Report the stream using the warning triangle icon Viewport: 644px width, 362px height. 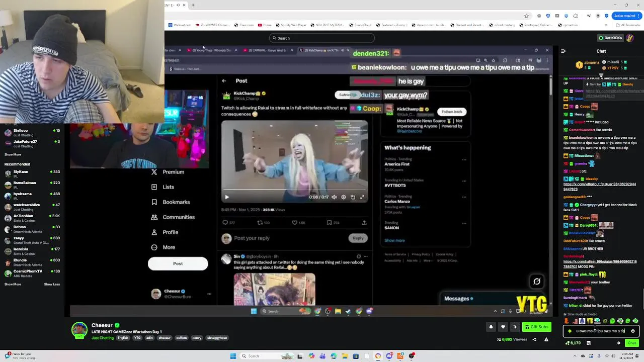click(x=546, y=339)
